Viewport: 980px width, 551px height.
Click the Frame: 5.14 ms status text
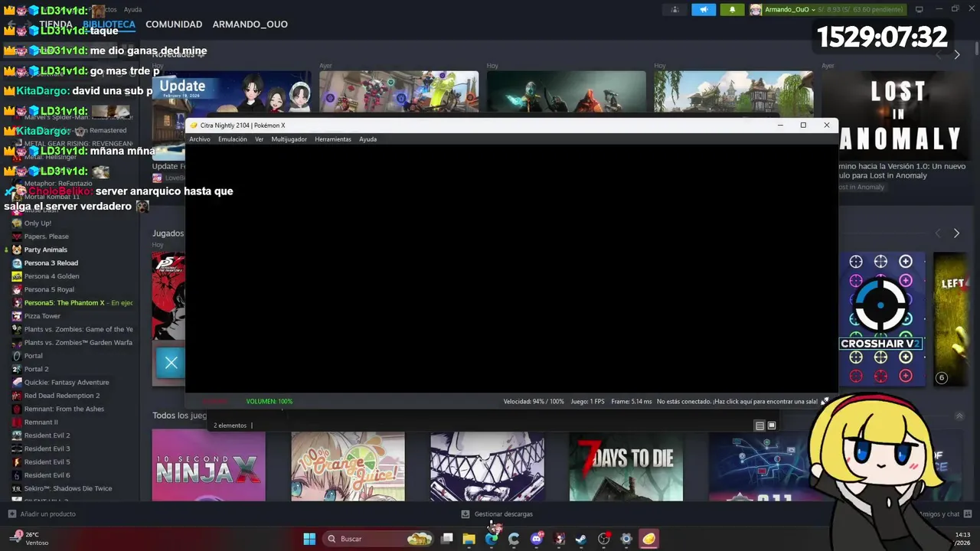(x=632, y=401)
